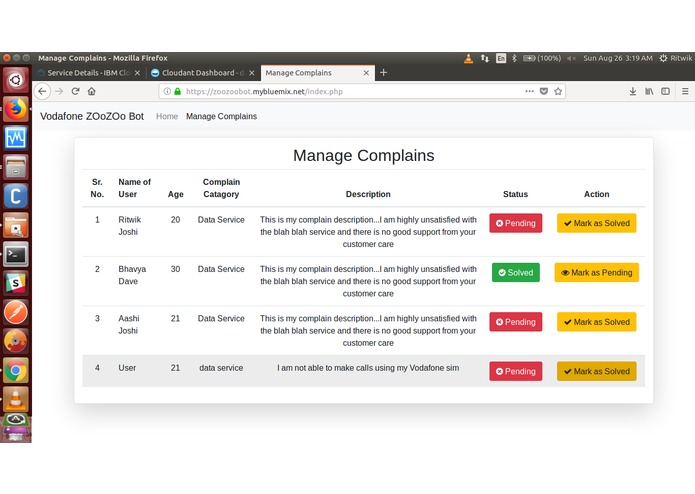This screenshot has height=494, width=695.
Task: Open Google Chrome from launcher
Action: pyautogui.click(x=16, y=370)
